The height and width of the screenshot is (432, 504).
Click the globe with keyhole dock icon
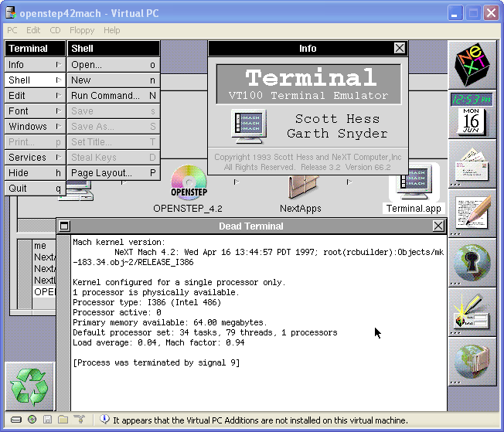pyautogui.click(x=472, y=263)
